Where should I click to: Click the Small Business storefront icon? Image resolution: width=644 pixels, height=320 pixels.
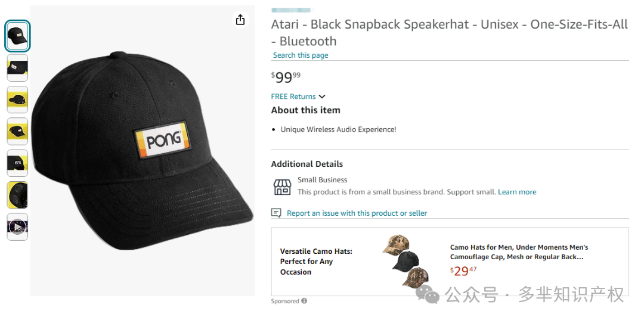(x=282, y=187)
